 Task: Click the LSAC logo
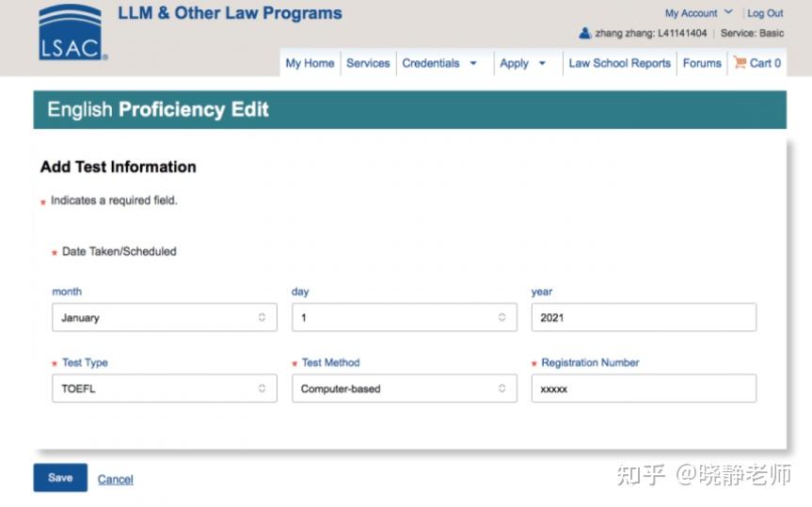pyautogui.click(x=71, y=33)
